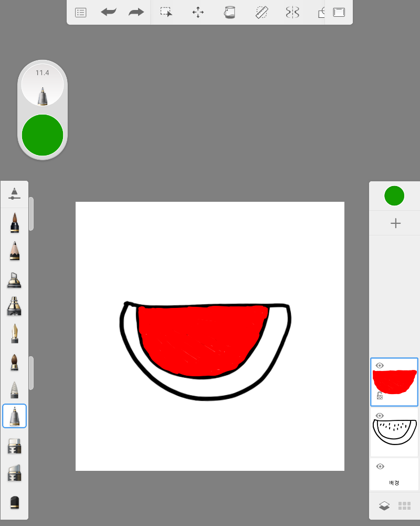Image resolution: width=420 pixels, height=526 pixels.
Task: Select the watermelon outline layer thumbnail
Action: click(394, 432)
